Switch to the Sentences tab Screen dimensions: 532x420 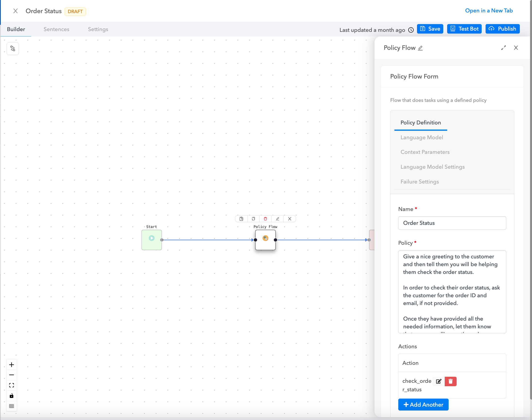coord(56,29)
